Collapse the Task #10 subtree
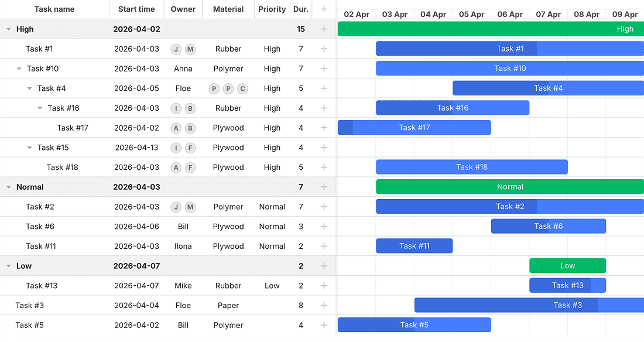Viewport: 644px width, 342px height. click(19, 69)
